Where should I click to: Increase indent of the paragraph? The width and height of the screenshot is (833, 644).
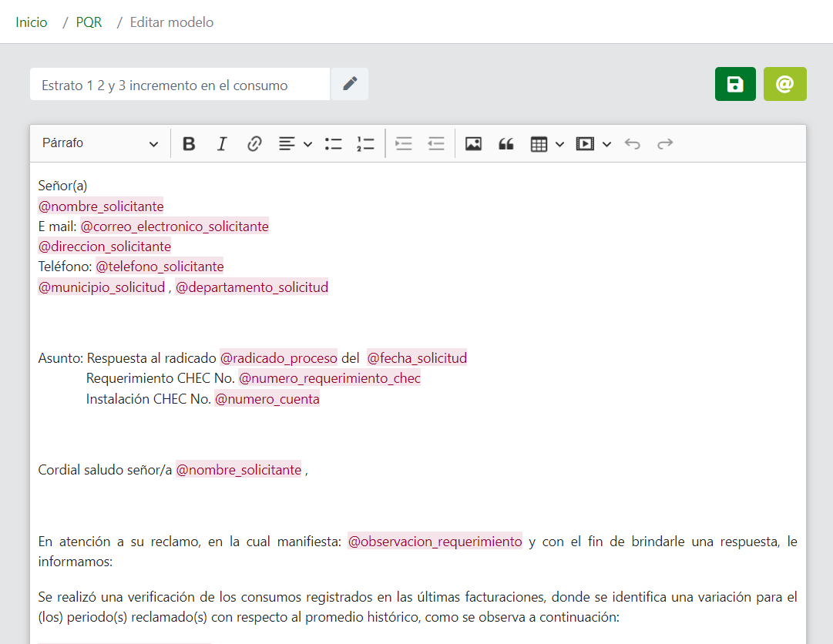[404, 144]
